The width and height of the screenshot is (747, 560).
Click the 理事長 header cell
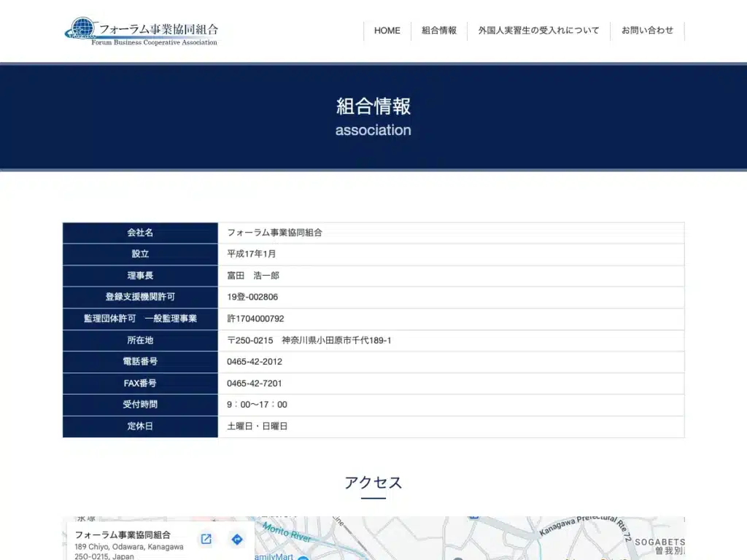(140, 276)
